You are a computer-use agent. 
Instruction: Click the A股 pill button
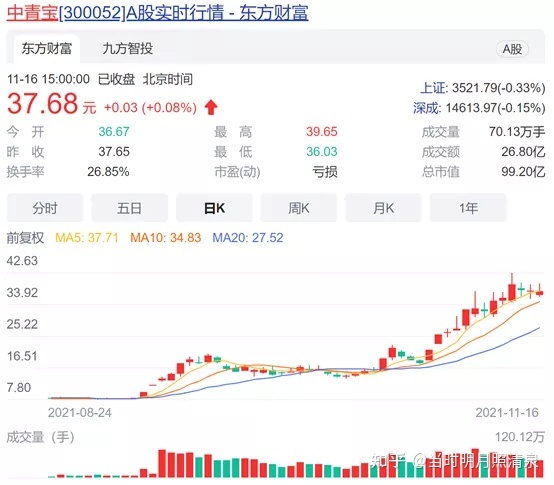(x=512, y=49)
